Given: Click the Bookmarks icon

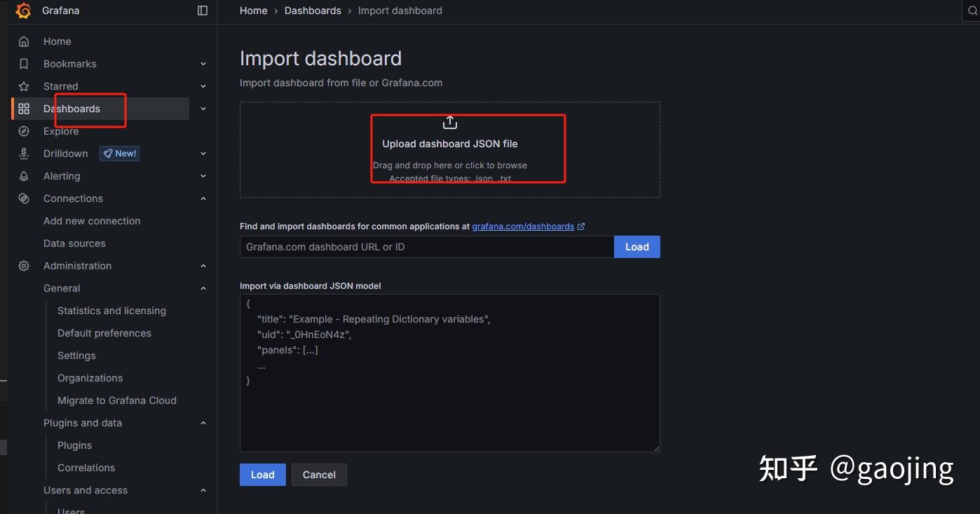Looking at the screenshot, I should coord(24,64).
